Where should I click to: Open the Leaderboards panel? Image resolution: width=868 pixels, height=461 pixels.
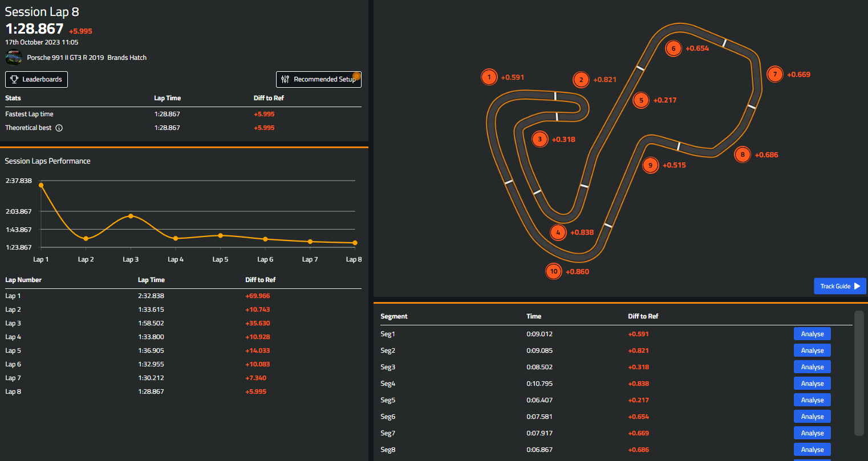[36, 79]
